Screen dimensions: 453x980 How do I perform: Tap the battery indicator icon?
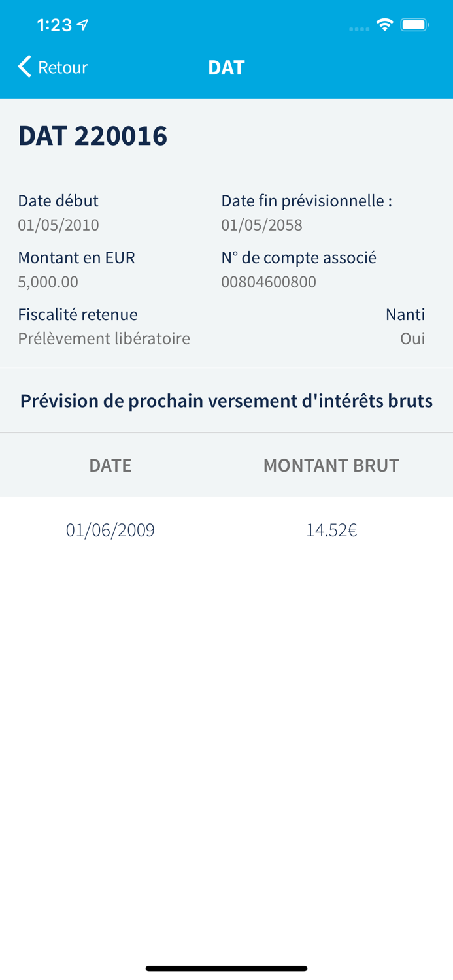[x=414, y=24]
